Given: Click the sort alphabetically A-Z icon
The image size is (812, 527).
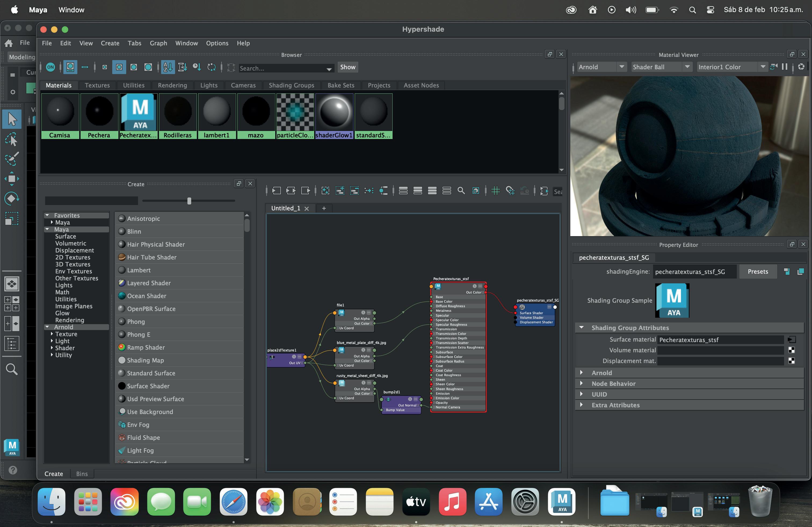Looking at the screenshot, I should point(168,68).
